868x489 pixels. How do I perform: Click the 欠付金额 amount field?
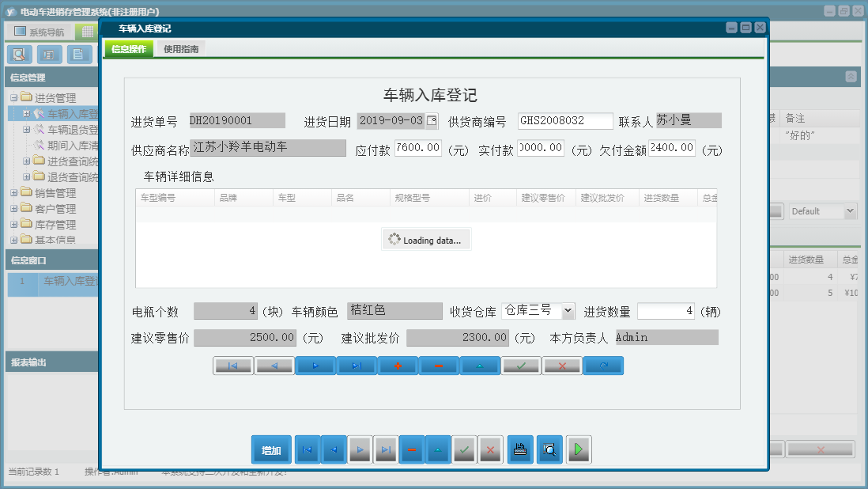671,147
